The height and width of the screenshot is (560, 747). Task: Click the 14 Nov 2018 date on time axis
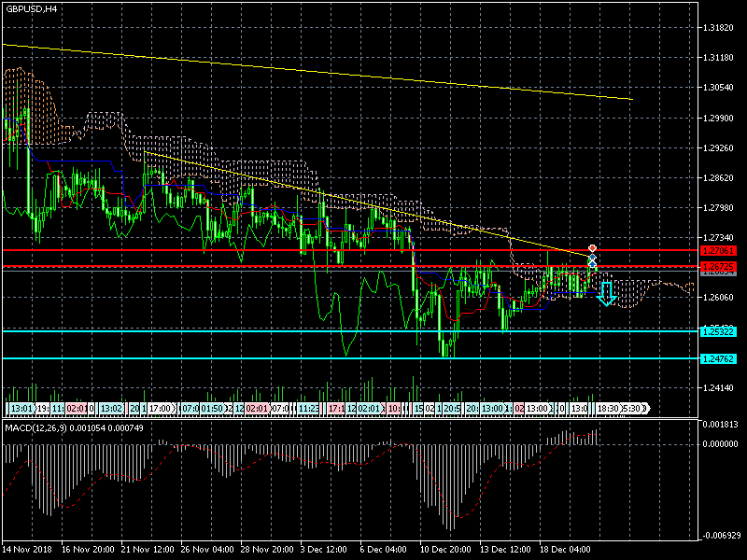tap(28, 551)
